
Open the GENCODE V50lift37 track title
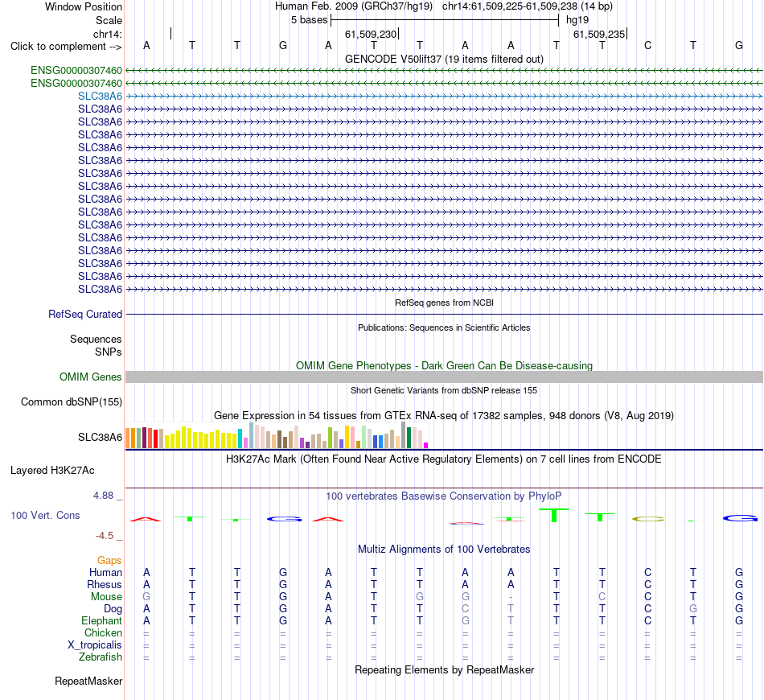444,59
